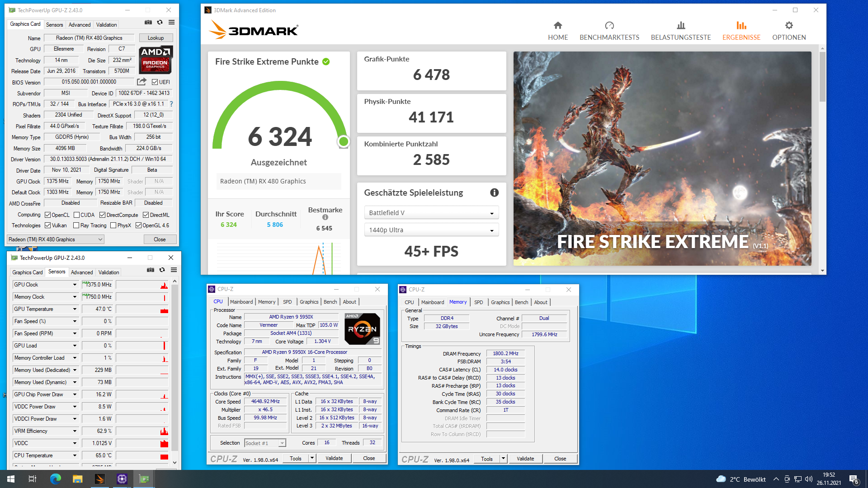Screen dimensions: 868x488
Task: Click Close button in CPU-Z Memory window
Action: click(x=560, y=459)
